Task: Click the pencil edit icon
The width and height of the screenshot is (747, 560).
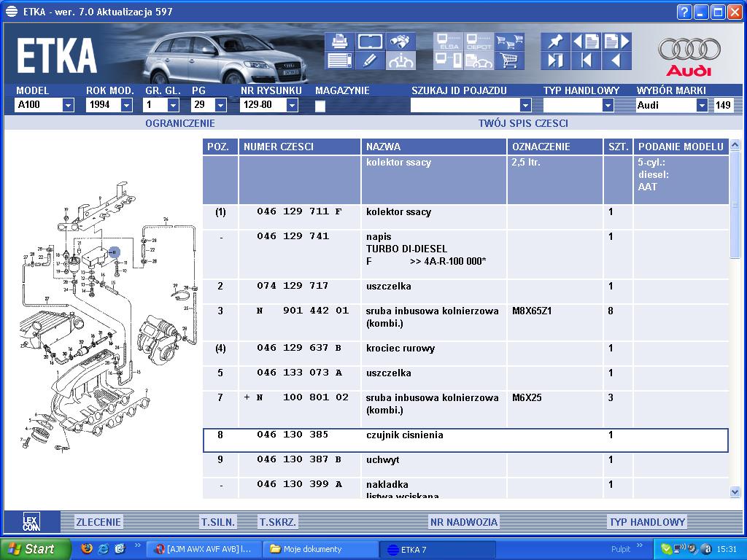Action: click(370, 61)
